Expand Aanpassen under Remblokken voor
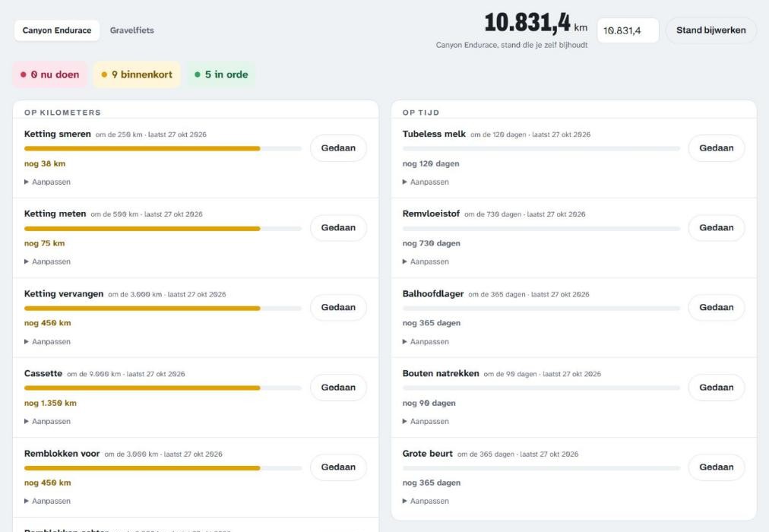Viewport: 769px width, 532px height. point(48,501)
